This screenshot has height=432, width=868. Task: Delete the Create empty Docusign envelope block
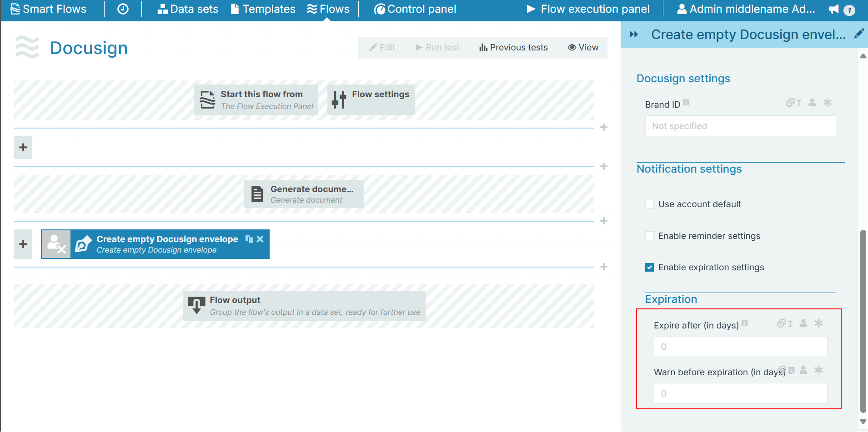pos(260,239)
